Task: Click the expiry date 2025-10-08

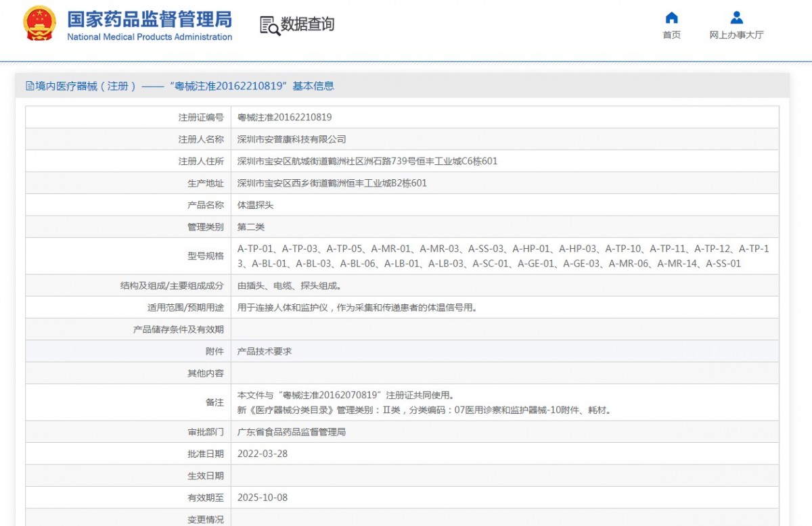Action: [263, 498]
